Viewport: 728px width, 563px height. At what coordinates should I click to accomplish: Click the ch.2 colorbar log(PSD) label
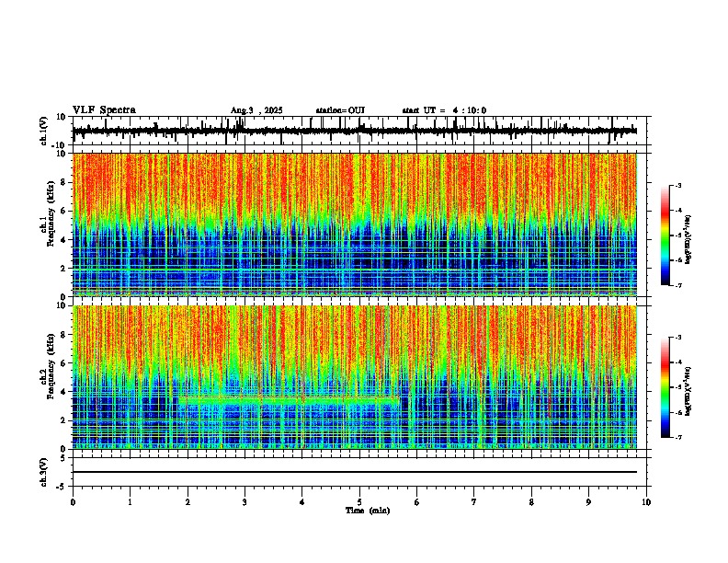click(x=688, y=391)
